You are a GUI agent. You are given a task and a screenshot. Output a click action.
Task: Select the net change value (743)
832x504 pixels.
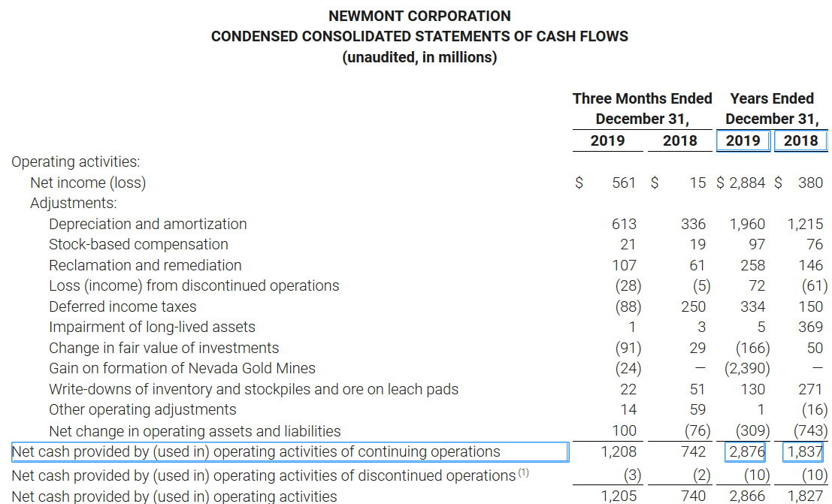810,430
